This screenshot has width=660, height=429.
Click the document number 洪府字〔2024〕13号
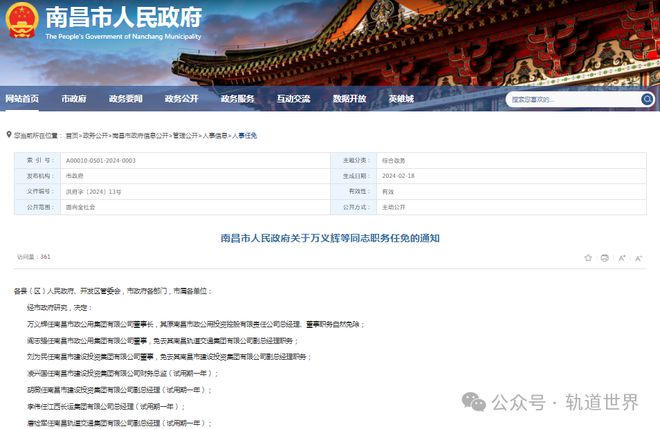[93, 192]
